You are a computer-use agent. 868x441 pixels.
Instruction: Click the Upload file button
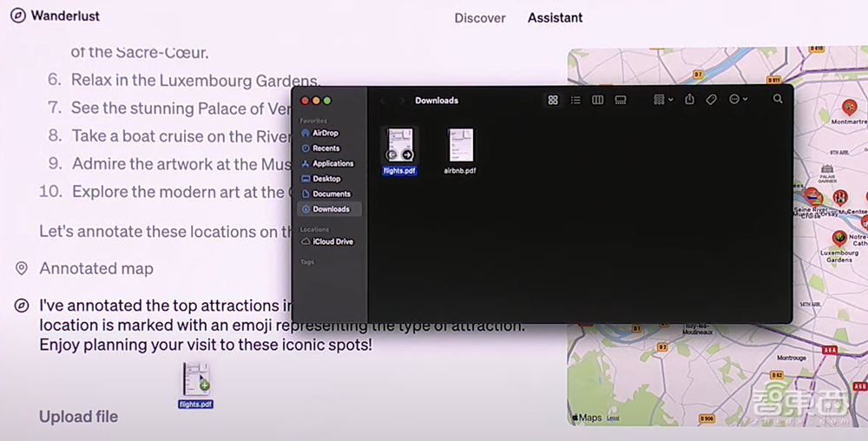pos(78,417)
